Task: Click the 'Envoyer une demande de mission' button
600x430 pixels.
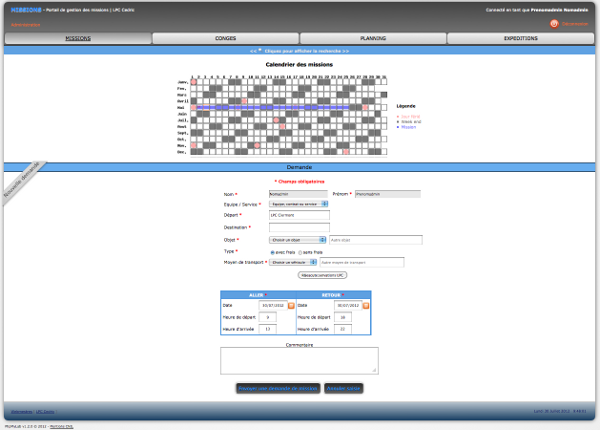Action: pos(278,388)
